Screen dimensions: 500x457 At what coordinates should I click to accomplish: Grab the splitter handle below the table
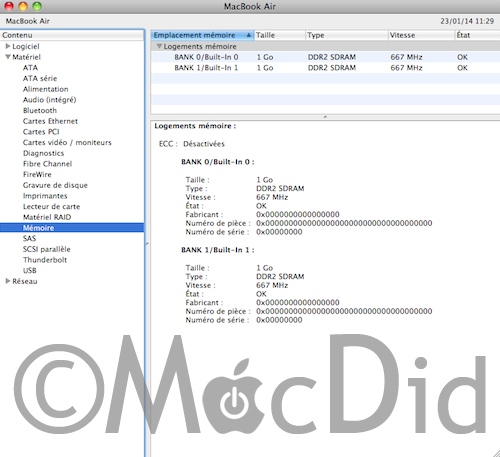(x=325, y=117)
